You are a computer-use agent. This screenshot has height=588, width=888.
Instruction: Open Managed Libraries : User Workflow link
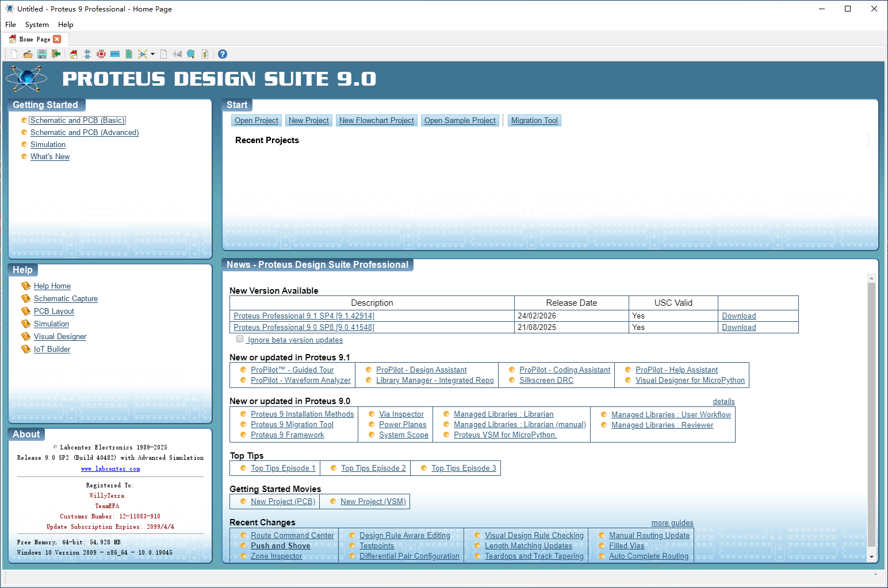[x=671, y=414]
